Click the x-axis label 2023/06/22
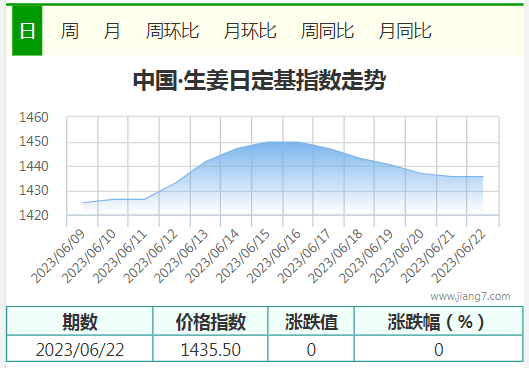This screenshot has height=368, width=529. pyautogui.click(x=458, y=256)
